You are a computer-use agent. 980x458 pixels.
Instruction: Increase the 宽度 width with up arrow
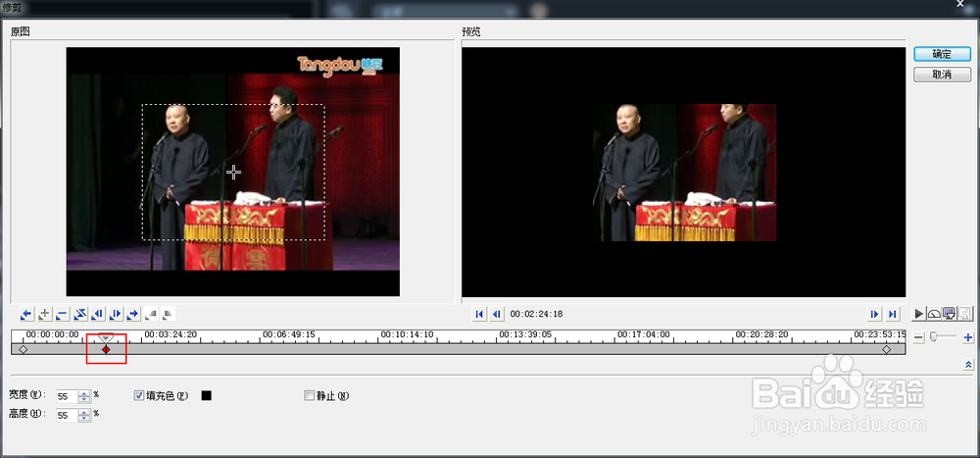[85, 393]
